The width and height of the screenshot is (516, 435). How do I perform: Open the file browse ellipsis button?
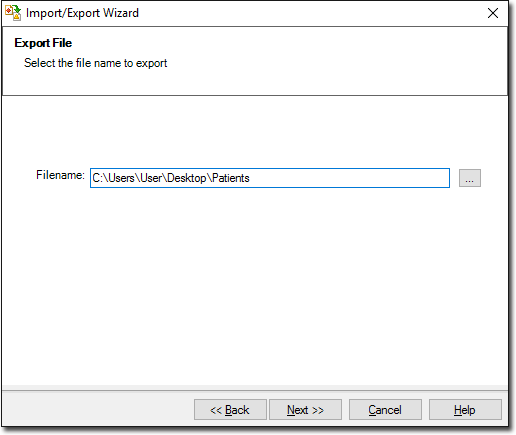(x=470, y=178)
